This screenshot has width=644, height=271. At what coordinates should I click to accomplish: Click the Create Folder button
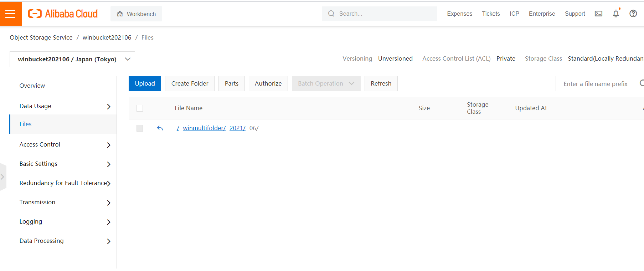click(x=190, y=83)
